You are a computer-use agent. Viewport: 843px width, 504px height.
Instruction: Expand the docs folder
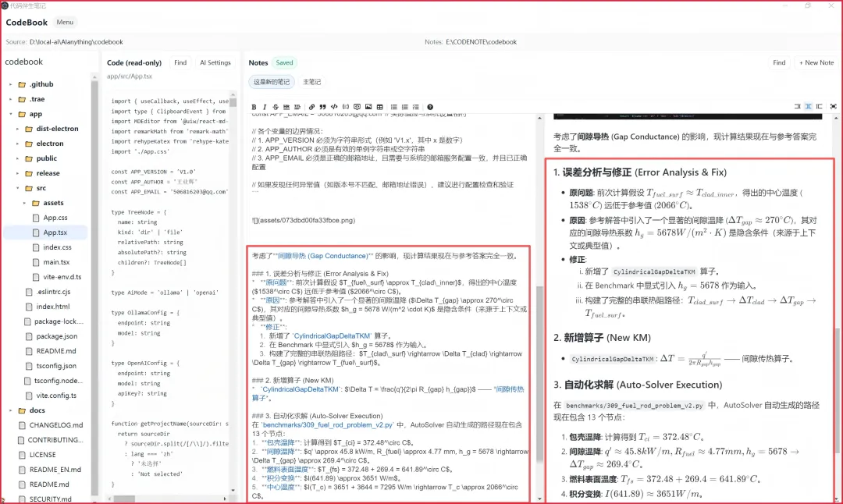[x=10, y=410]
